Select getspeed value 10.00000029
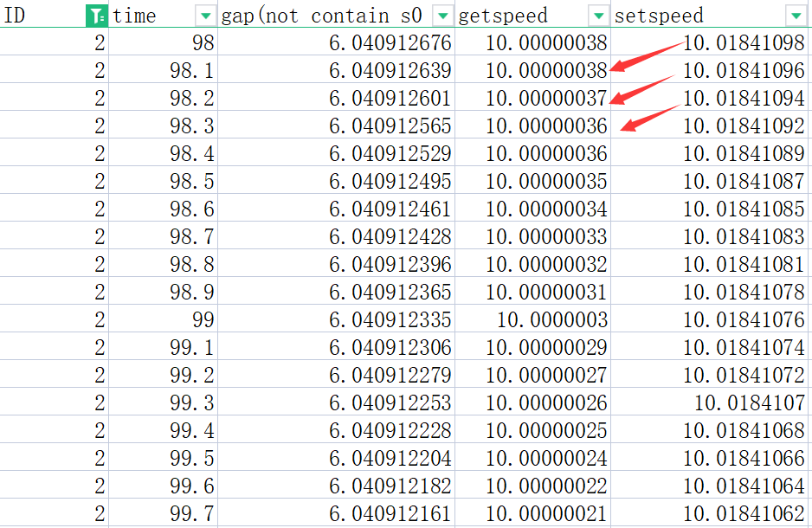812x528 pixels. (x=533, y=347)
